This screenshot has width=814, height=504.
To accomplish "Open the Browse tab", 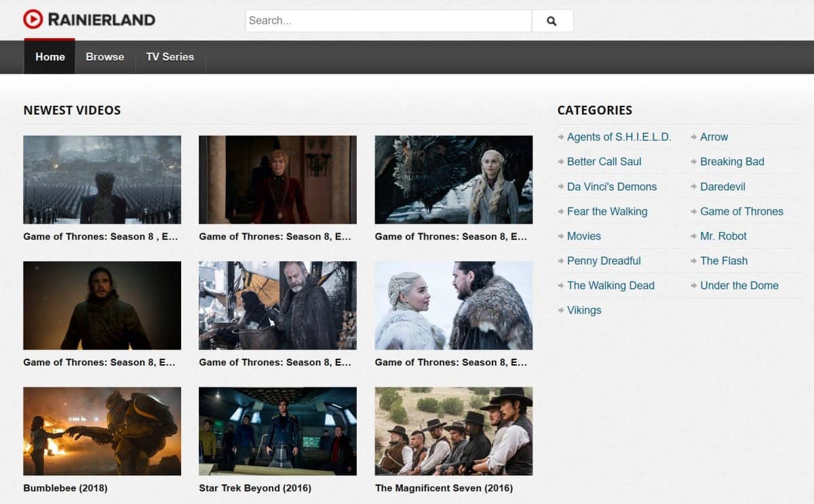I will pyautogui.click(x=105, y=57).
